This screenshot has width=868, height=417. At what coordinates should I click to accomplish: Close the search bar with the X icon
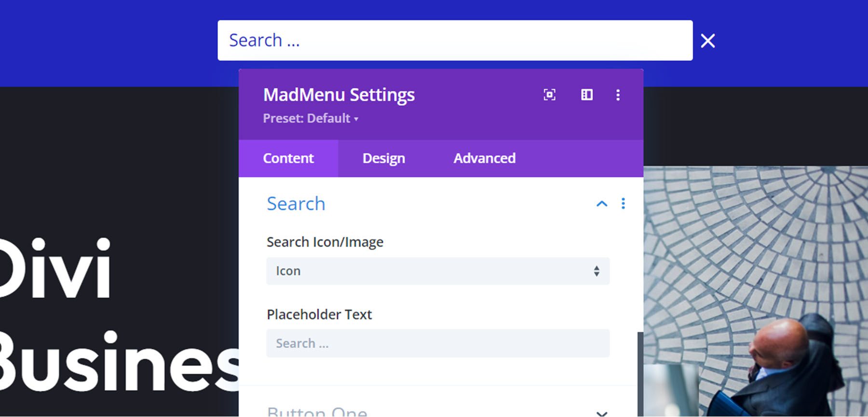point(707,41)
